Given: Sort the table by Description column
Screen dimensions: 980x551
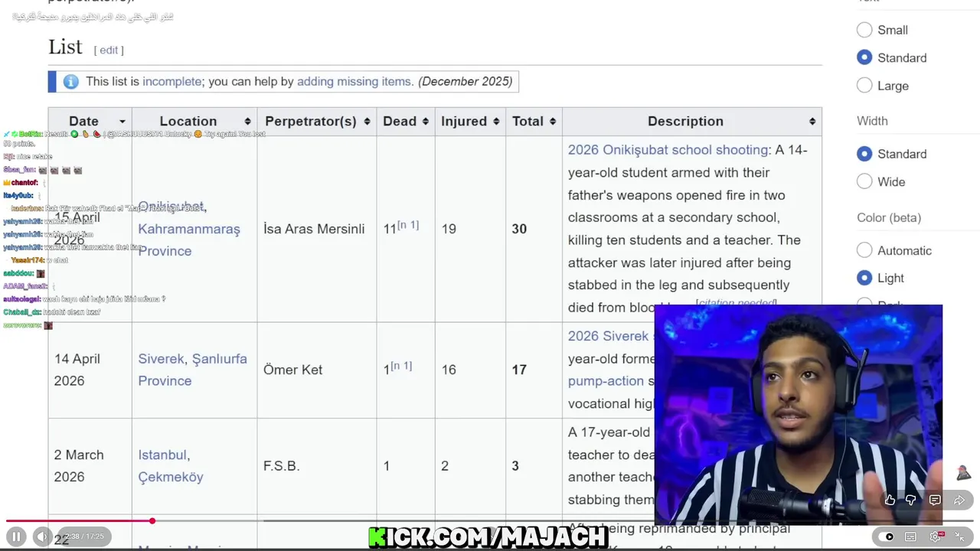Looking at the screenshot, I should click(x=692, y=121).
